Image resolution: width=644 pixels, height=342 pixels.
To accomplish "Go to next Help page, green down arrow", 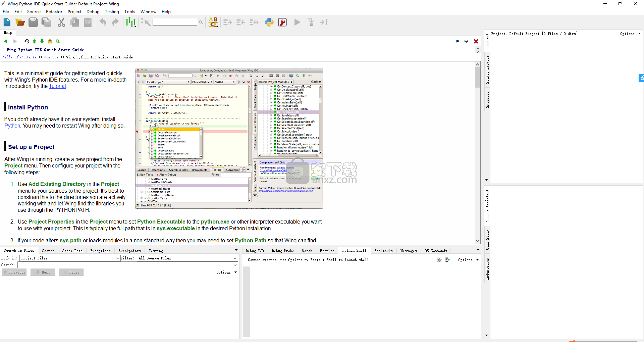I will coord(42,41).
